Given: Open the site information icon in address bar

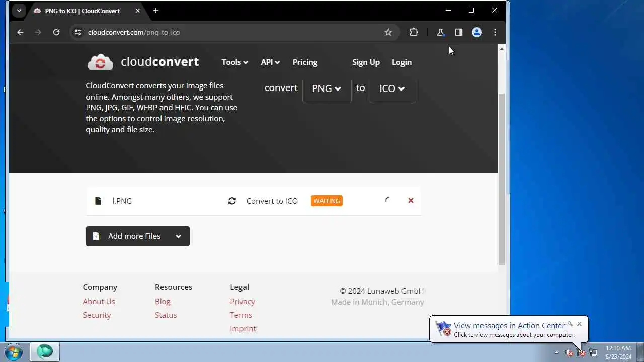Looking at the screenshot, I should point(77,32).
